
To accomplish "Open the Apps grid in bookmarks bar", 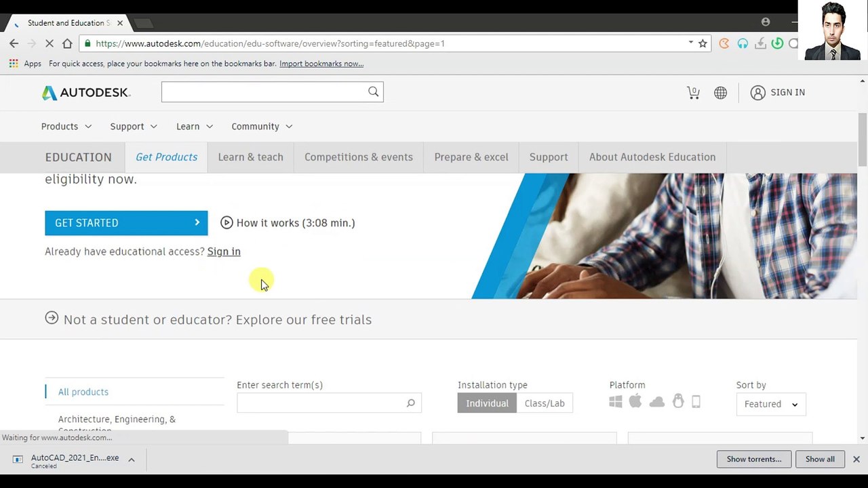I will [x=26, y=64].
